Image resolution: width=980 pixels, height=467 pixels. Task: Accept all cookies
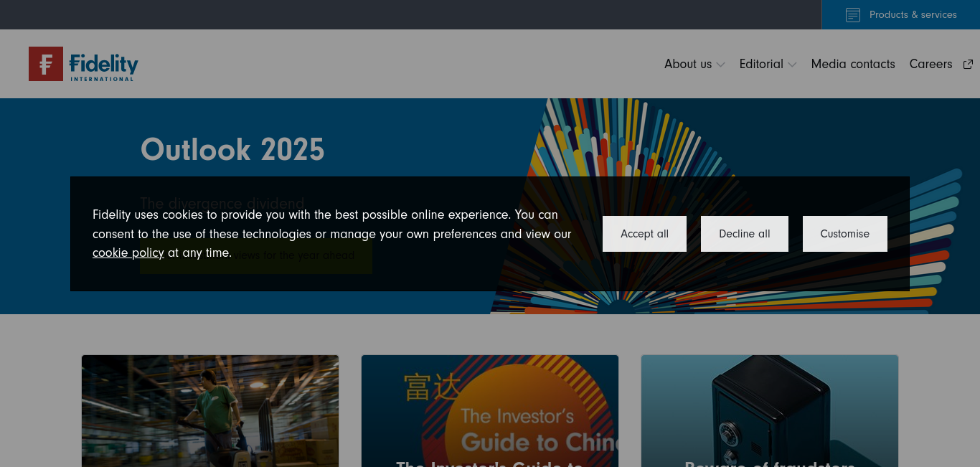(x=644, y=234)
